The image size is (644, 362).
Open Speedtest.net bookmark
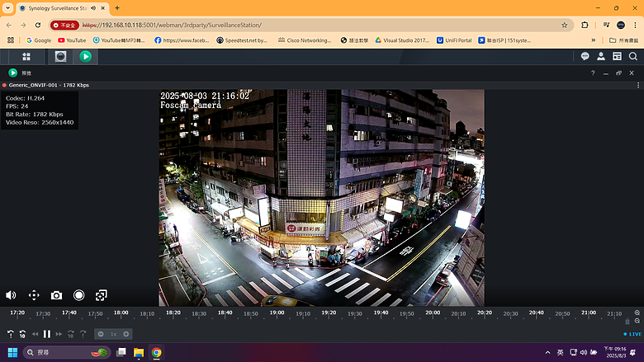(242, 40)
